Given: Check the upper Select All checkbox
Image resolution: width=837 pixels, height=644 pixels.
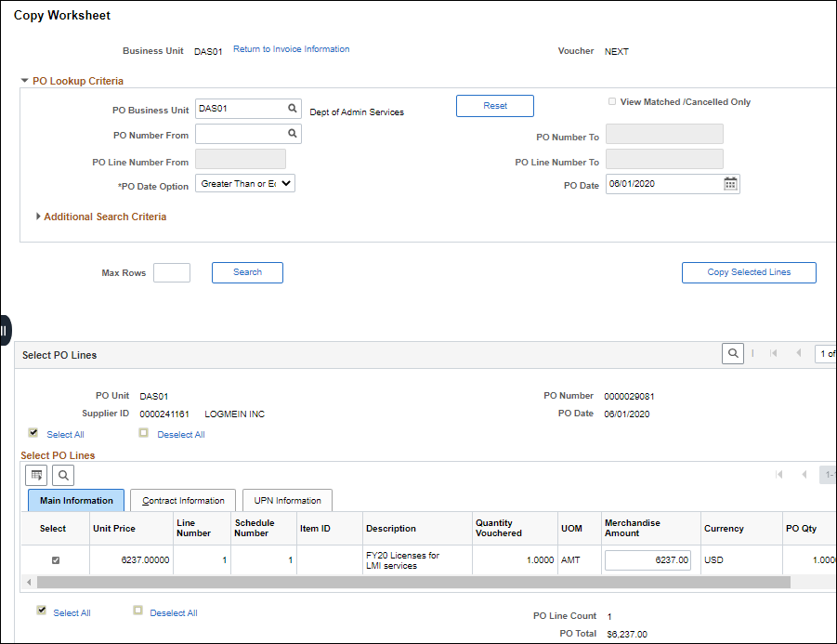Looking at the screenshot, I should pos(33,433).
